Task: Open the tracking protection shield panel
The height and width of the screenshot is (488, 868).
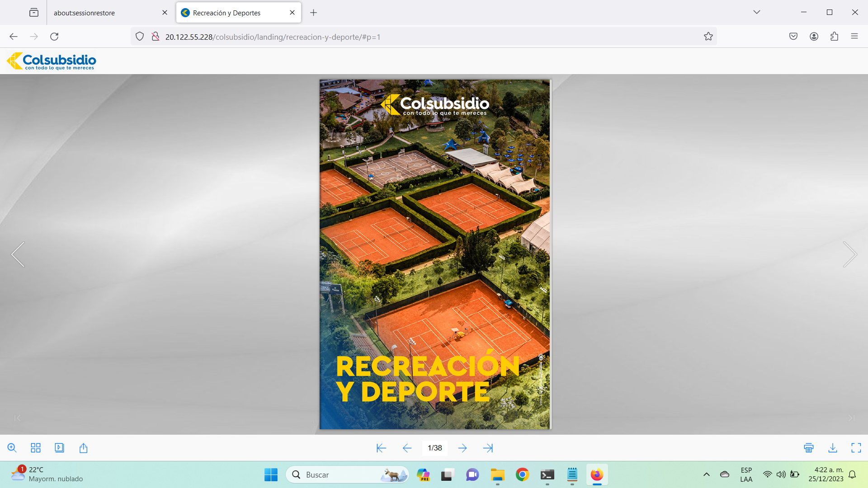Action: pos(140,37)
